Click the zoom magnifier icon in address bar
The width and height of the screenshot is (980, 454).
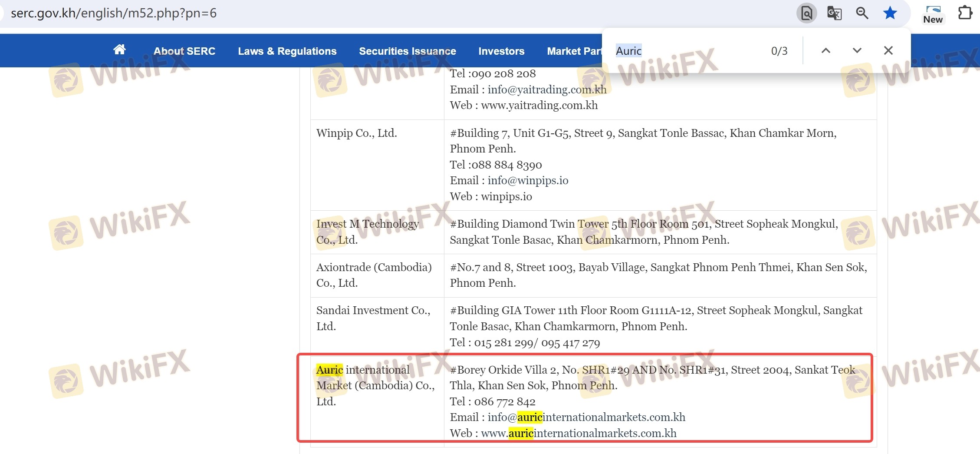862,13
